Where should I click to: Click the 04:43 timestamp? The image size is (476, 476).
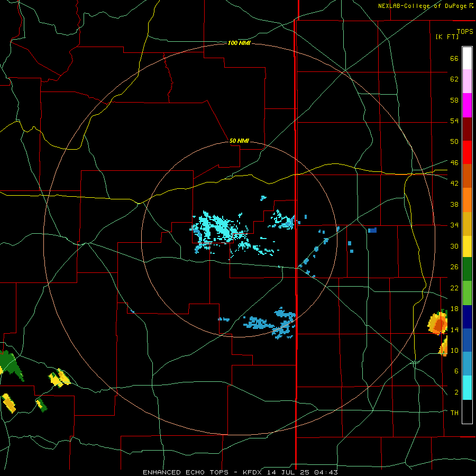[x=326, y=472]
